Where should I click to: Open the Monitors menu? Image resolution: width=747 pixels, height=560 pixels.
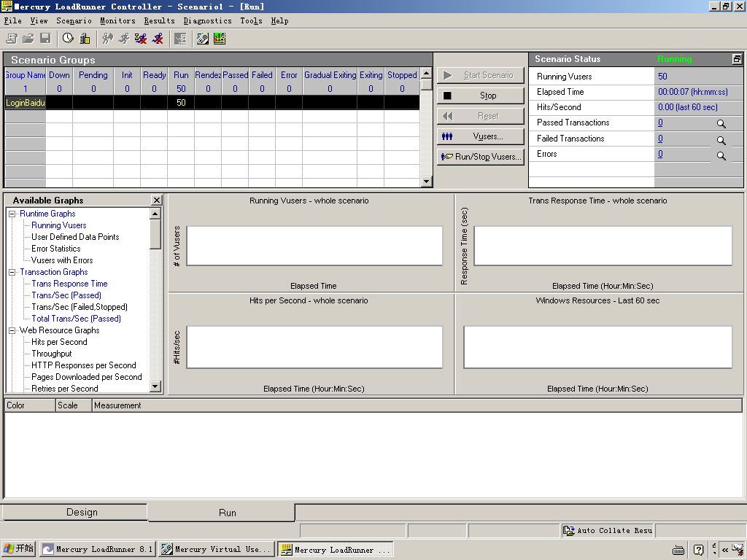(117, 21)
